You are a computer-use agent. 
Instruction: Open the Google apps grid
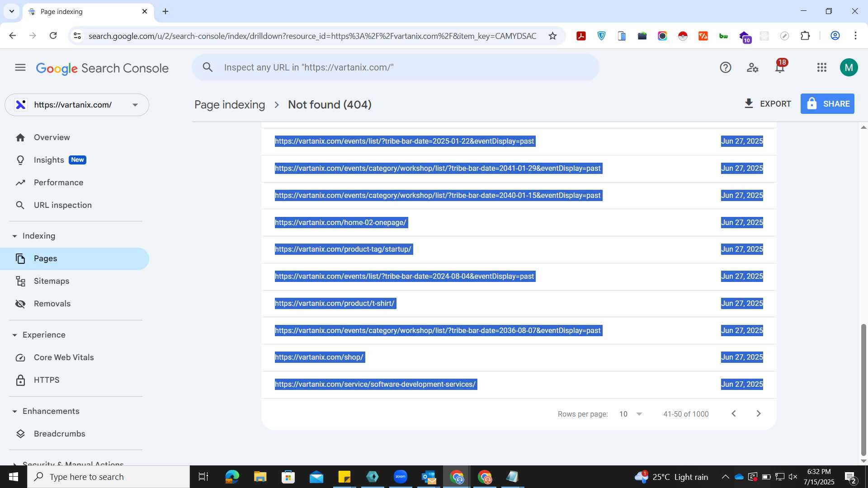tap(822, 68)
